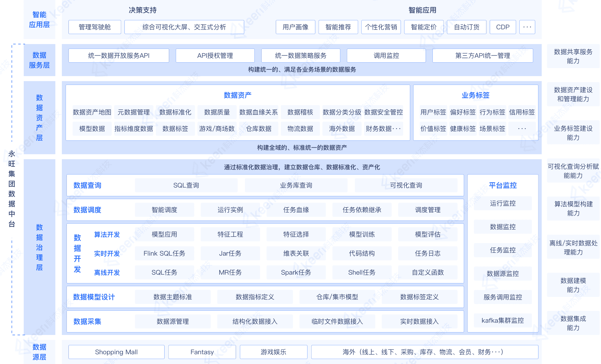The image size is (601, 364).
Task: Click the SQL查询 box
Action: click(186, 185)
